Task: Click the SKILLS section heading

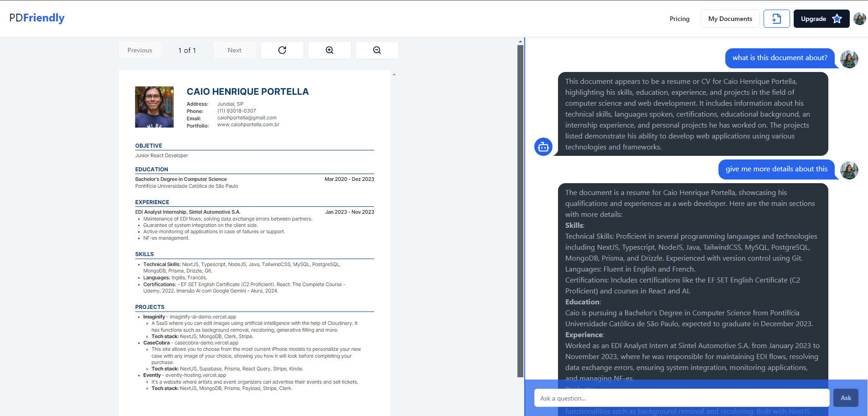Action: (145, 254)
